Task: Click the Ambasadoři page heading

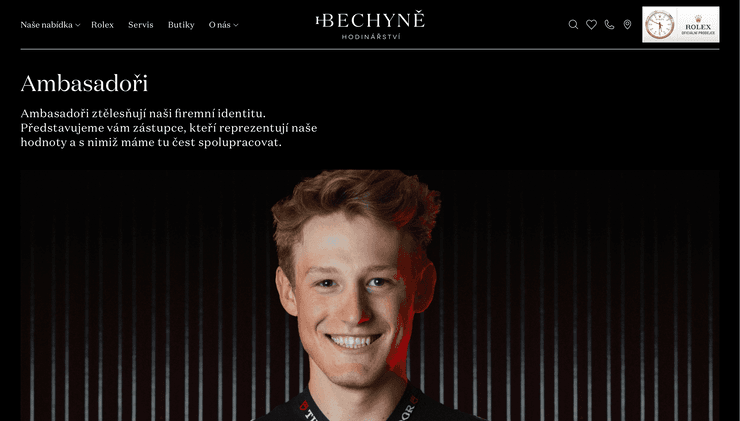Action: tap(84, 84)
